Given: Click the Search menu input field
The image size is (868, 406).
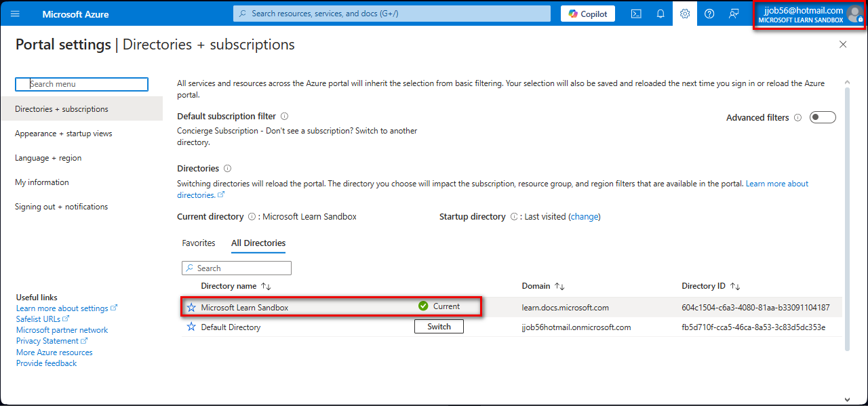Looking at the screenshot, I should tap(81, 84).
